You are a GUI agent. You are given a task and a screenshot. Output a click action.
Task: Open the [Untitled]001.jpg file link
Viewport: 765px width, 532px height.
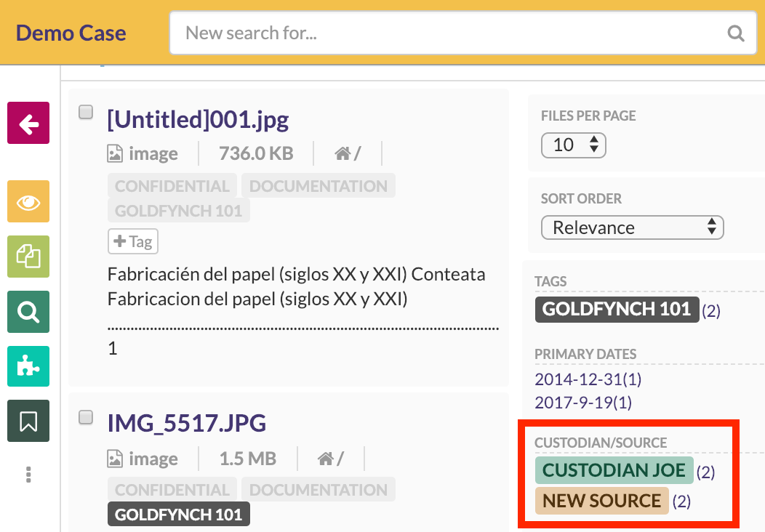(x=198, y=119)
